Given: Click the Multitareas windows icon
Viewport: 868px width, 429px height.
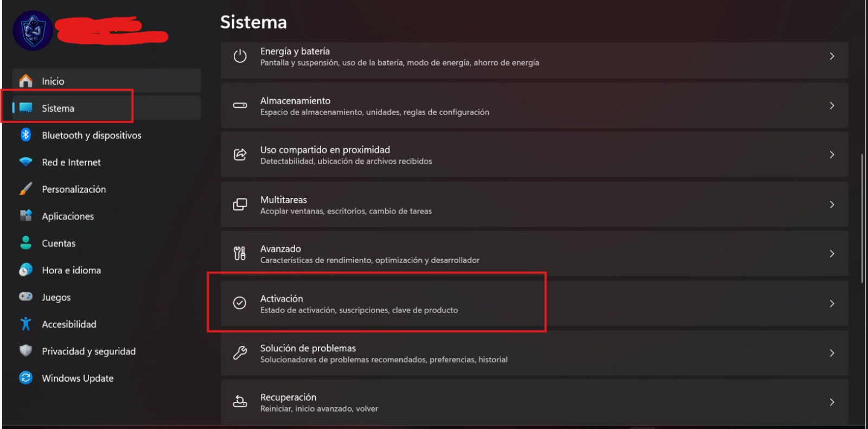Looking at the screenshot, I should coord(240,204).
